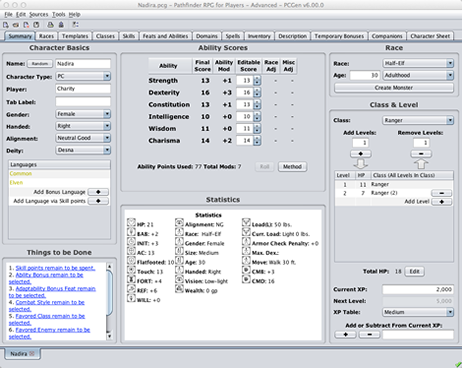
Task: Adjust the Dexterity editable score spinner
Action: coord(257,93)
